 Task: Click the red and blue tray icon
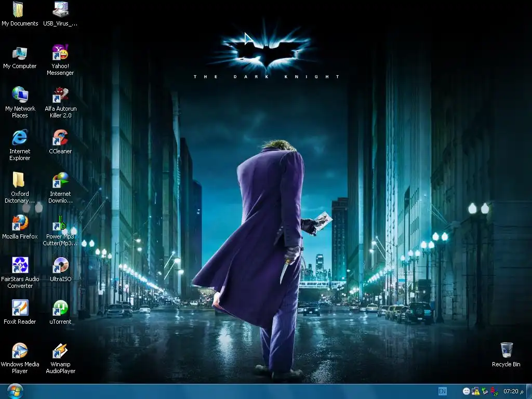tap(495, 392)
